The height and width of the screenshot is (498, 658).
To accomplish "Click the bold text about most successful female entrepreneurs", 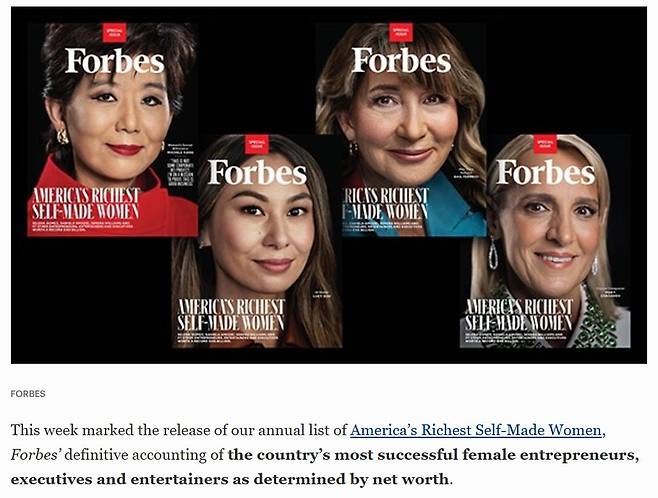I will [430, 455].
